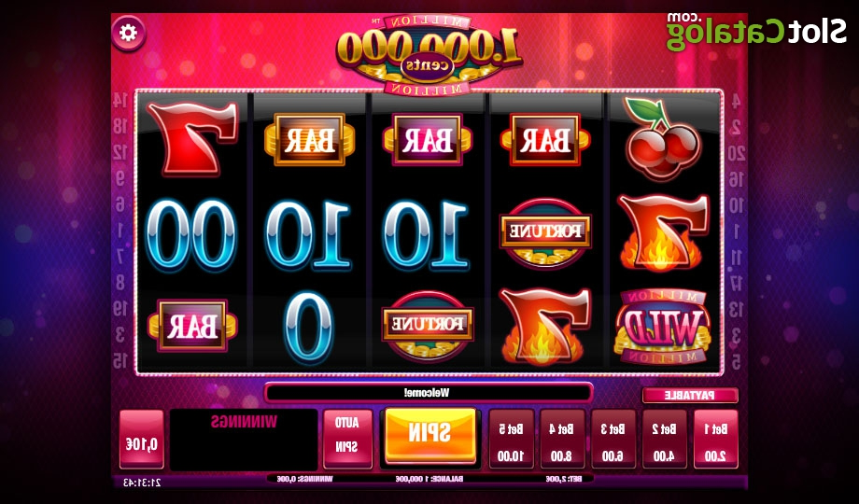Click the Welcome! message bar
859x504 pixels.
[x=429, y=392]
